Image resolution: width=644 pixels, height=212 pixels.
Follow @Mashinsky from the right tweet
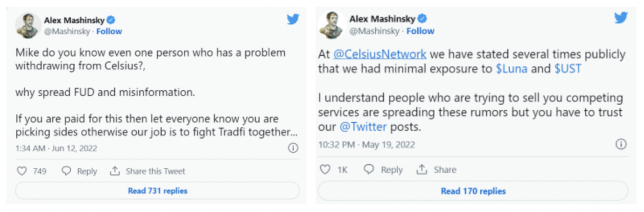tap(421, 31)
